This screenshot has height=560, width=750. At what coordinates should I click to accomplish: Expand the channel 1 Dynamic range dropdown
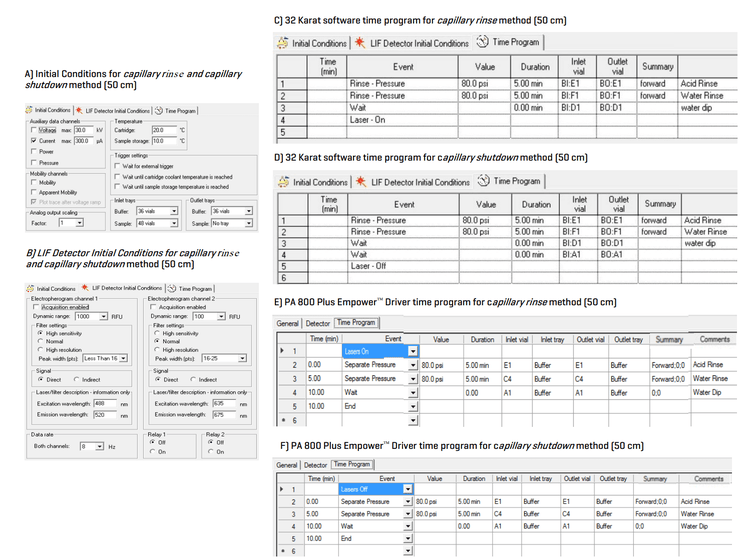(x=101, y=315)
